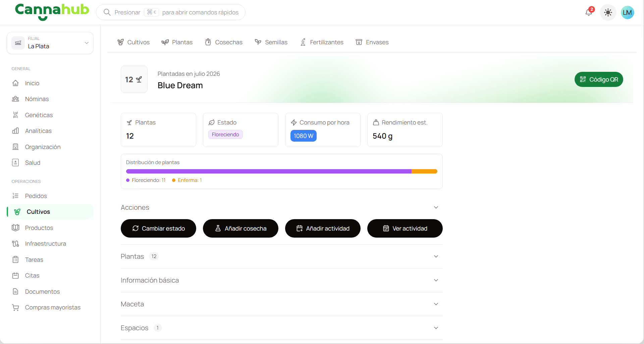Switch to the Envases tab
This screenshot has width=644, height=344.
(372, 42)
